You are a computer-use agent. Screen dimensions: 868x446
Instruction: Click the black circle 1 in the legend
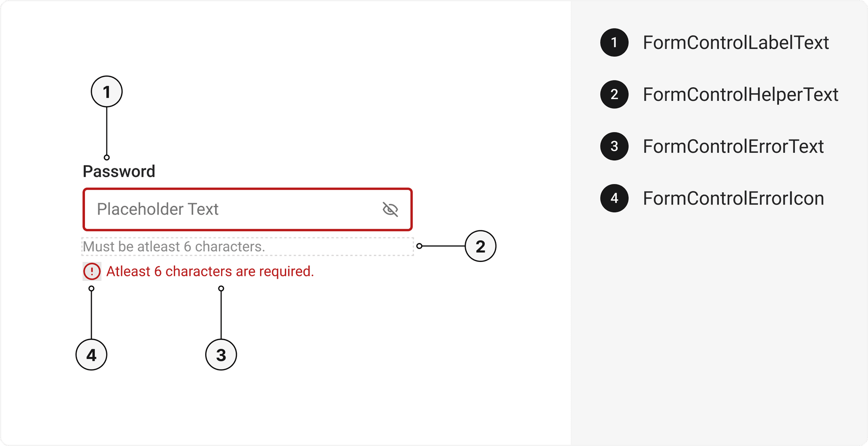point(614,43)
